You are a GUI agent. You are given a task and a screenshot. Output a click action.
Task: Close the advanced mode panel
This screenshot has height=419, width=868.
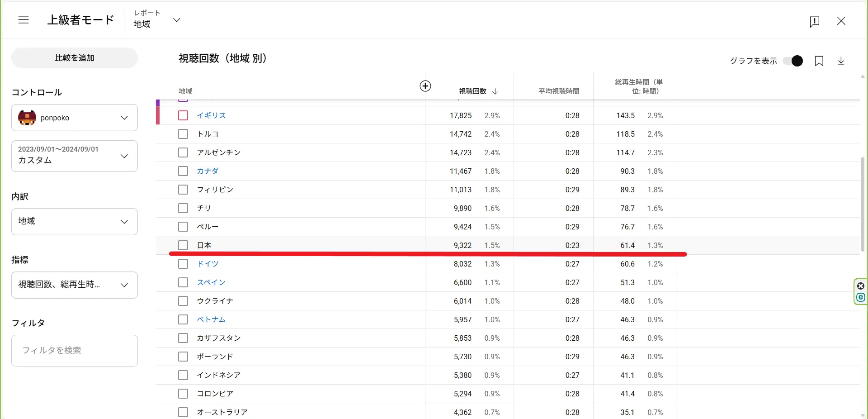pos(841,21)
